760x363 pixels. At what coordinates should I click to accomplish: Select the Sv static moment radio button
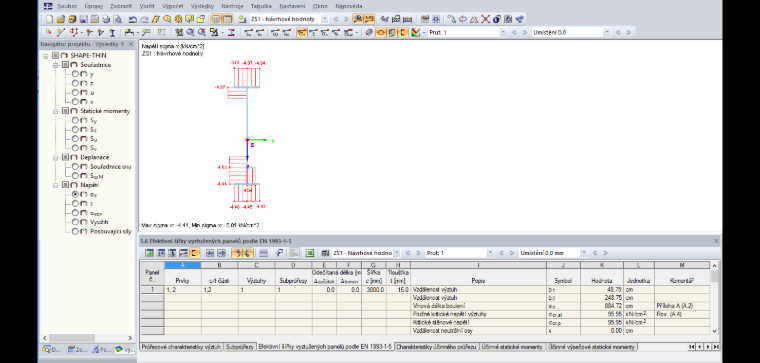75,148
